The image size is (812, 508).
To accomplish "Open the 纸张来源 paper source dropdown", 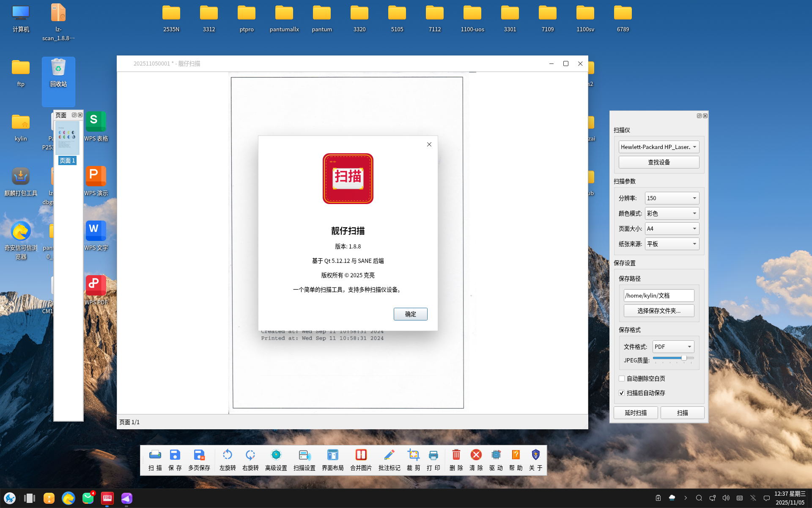I will tap(672, 244).
